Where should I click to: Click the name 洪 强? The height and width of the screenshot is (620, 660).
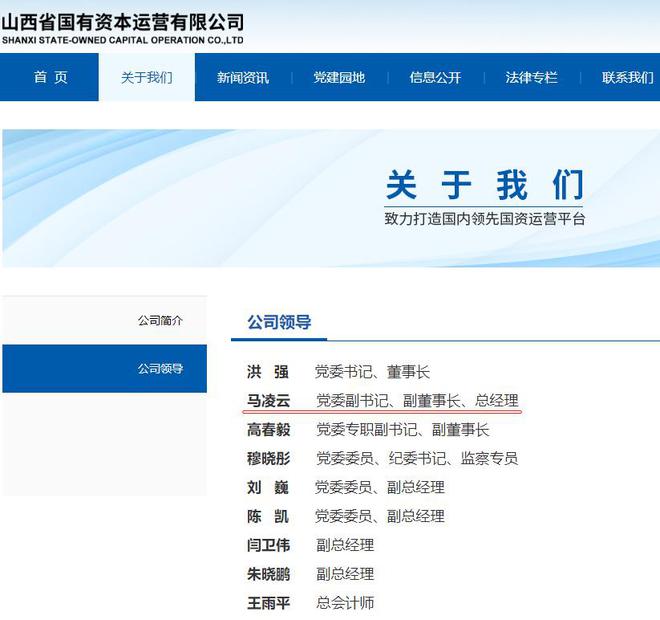point(268,372)
